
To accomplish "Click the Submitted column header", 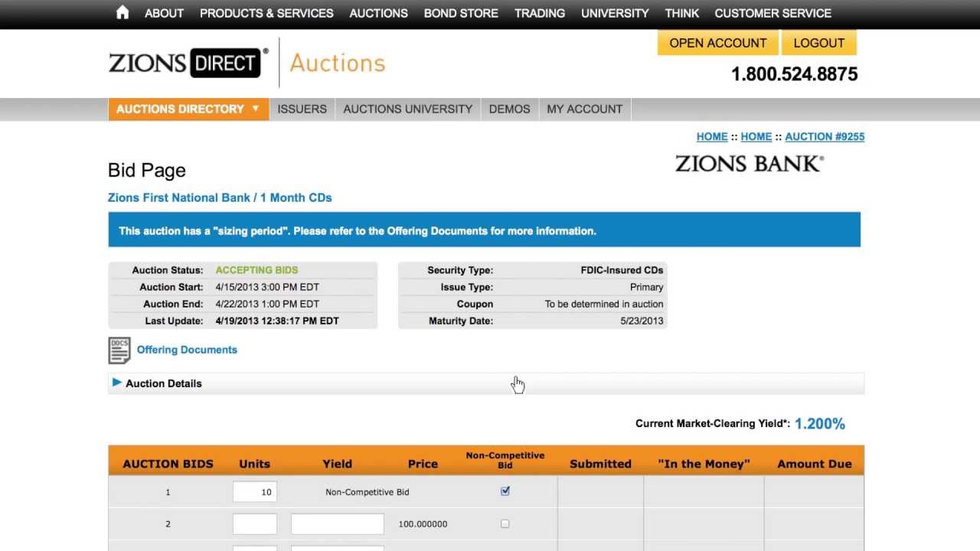I will [x=600, y=464].
